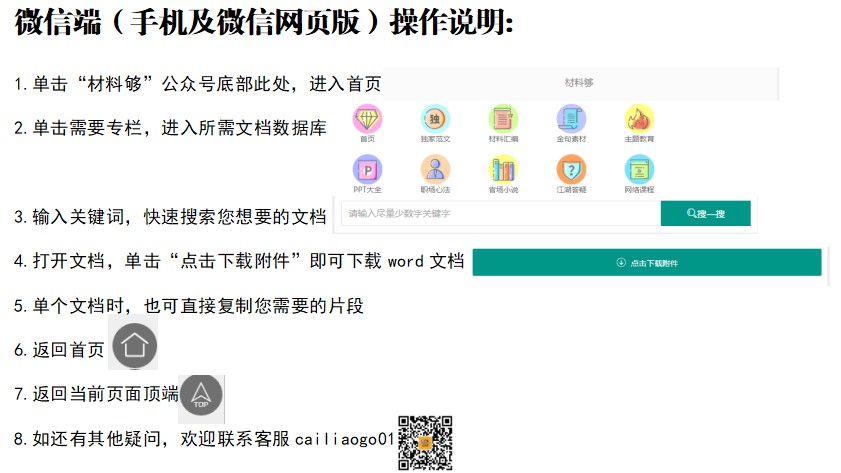Click the 点击下载附件 download button

(647, 262)
